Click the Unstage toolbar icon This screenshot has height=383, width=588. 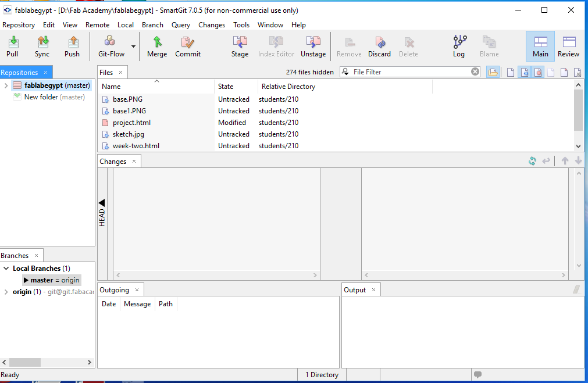[313, 46]
